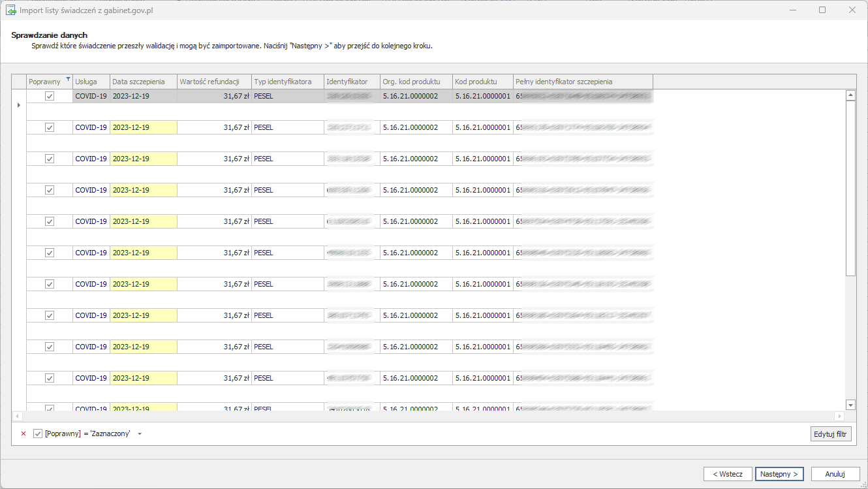
Task: Sort by Data szczepienia column header
Action: [143, 82]
